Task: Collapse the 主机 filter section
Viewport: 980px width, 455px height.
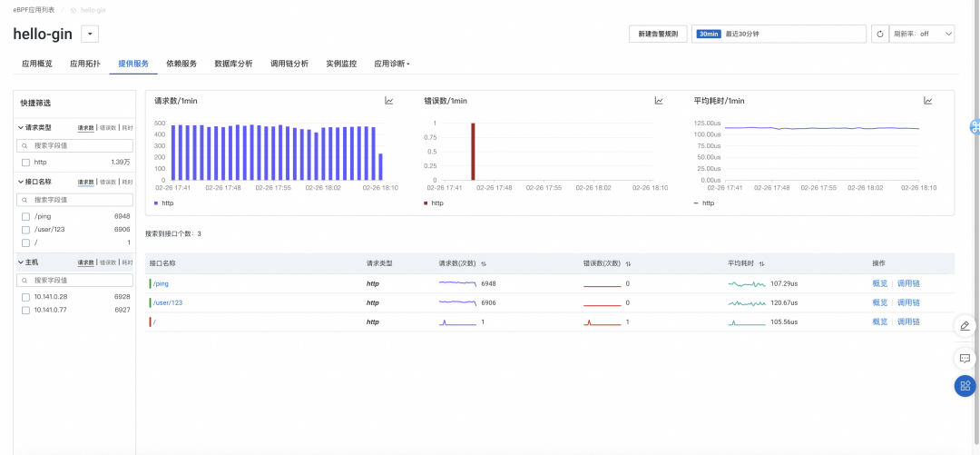Action: 21,262
